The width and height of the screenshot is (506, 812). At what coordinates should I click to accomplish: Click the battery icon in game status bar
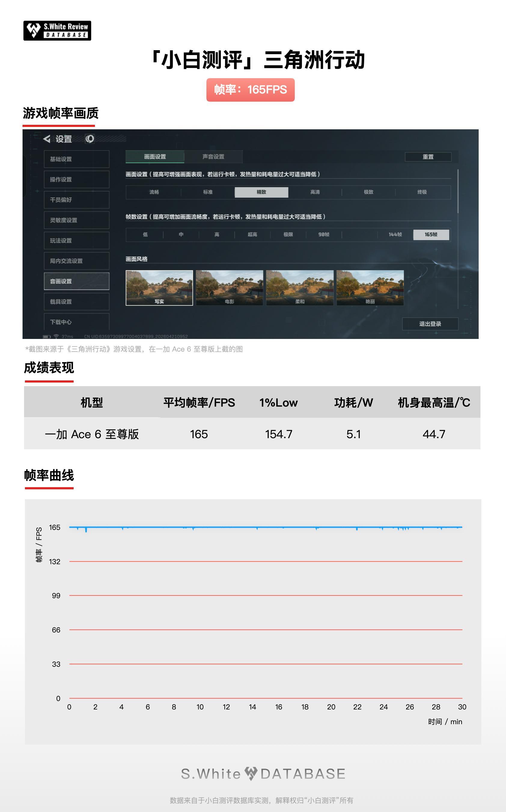point(47,337)
